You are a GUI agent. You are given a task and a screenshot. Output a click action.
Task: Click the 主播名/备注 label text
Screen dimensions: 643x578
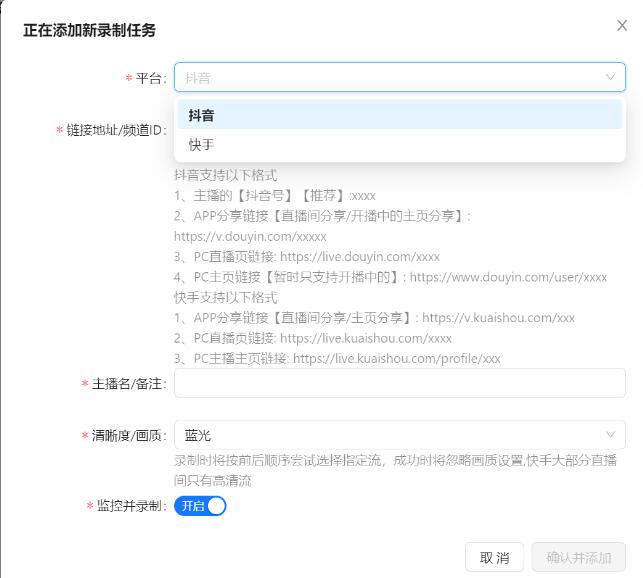click(x=128, y=384)
